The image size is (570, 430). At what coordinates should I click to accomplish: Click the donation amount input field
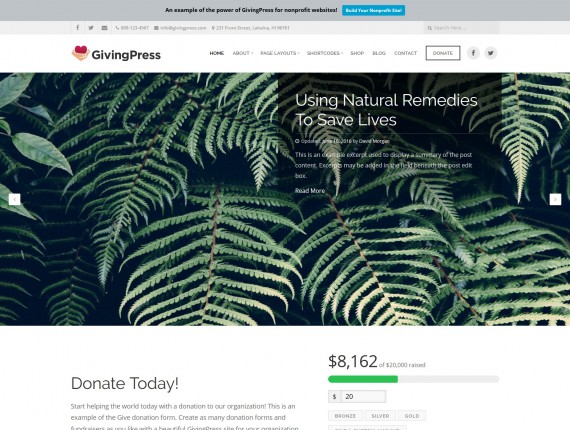click(x=363, y=397)
